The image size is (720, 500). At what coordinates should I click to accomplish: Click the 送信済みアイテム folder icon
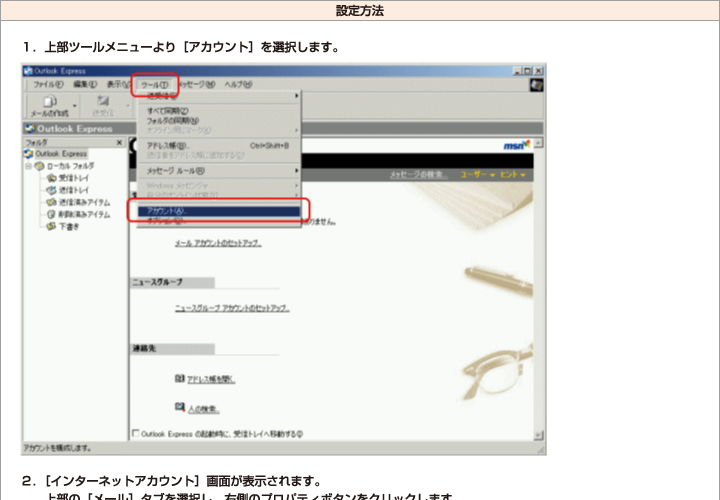pos(51,202)
